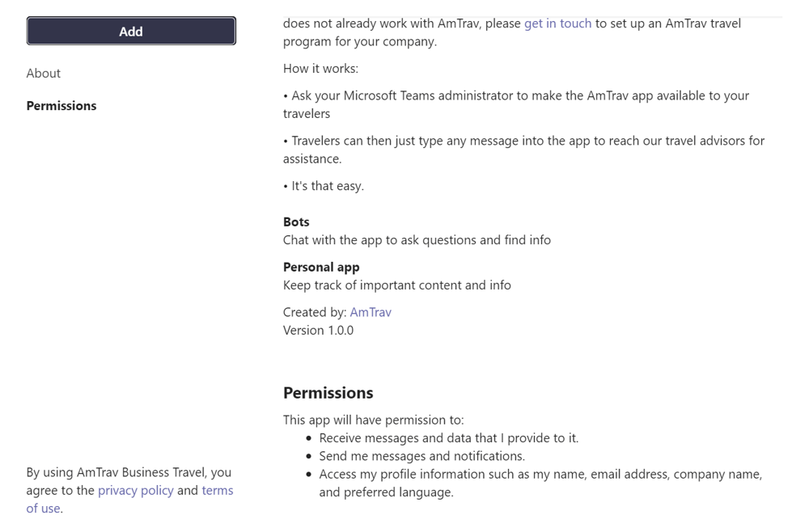View the terms of use link
The width and height of the screenshot is (809, 532).
218,490
